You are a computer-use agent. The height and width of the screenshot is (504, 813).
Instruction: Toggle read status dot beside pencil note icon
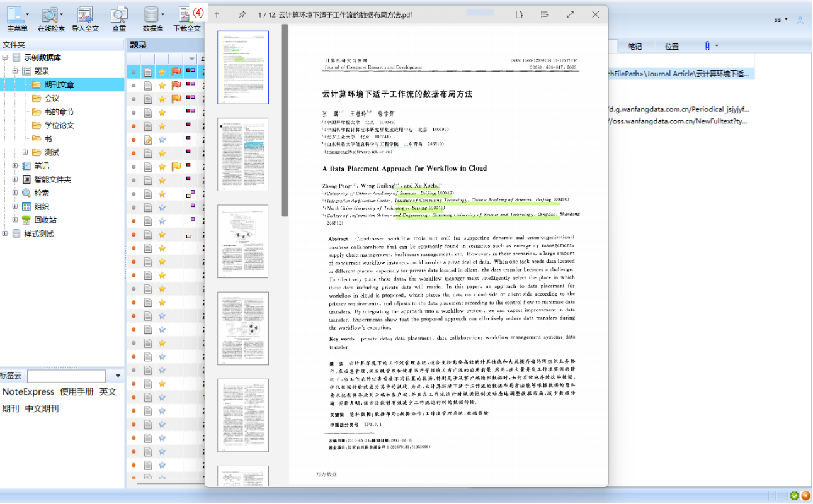click(x=134, y=140)
